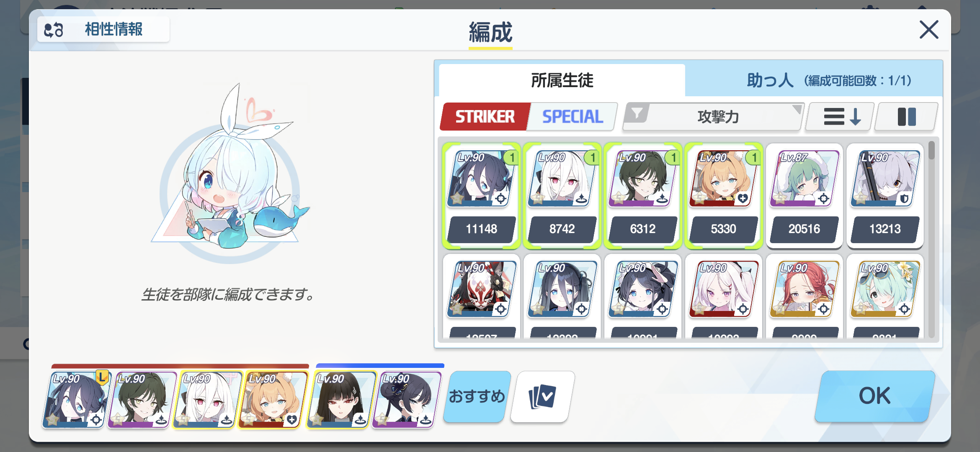The width and height of the screenshot is (980, 452).
Task: Confirm formation with the OK button
Action: tap(875, 396)
